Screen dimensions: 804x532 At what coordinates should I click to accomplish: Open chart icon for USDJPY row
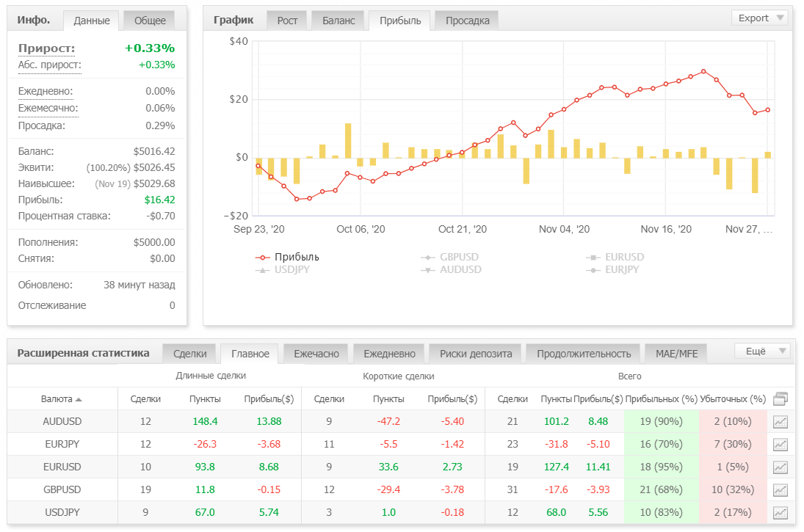click(x=780, y=512)
